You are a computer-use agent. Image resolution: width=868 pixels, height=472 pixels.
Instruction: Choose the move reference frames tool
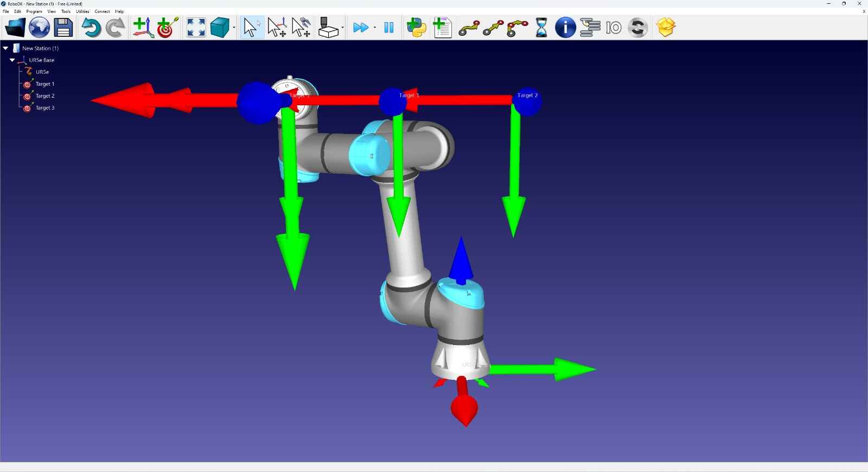pos(277,28)
